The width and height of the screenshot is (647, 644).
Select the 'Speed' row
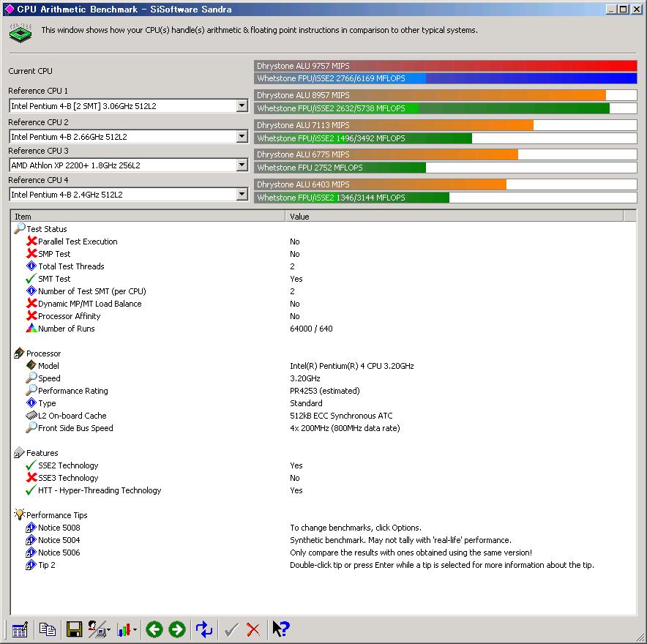[x=43, y=378]
